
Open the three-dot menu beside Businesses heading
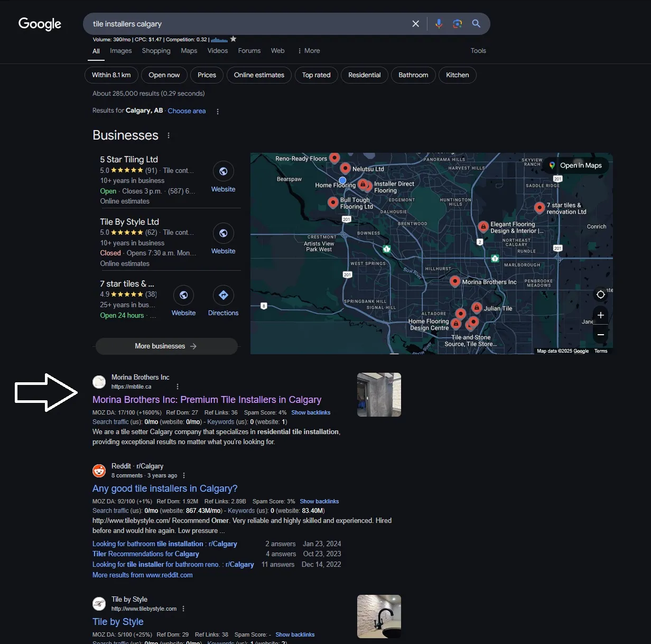[168, 135]
